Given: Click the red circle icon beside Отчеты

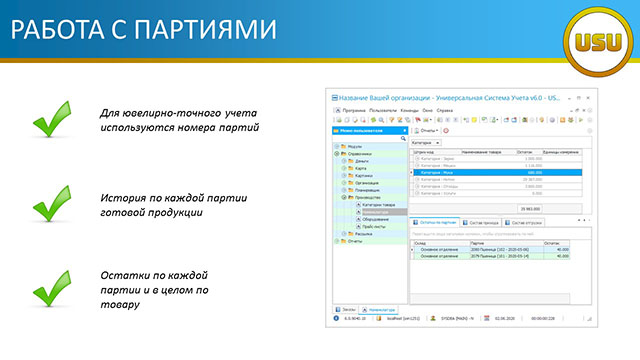Looking at the screenshot, I should tap(446, 131).
